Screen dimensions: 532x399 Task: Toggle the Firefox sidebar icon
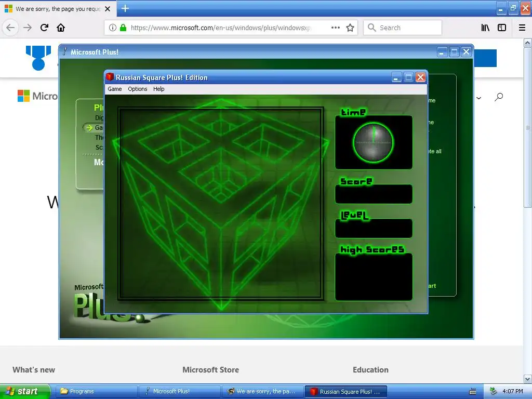(x=502, y=28)
